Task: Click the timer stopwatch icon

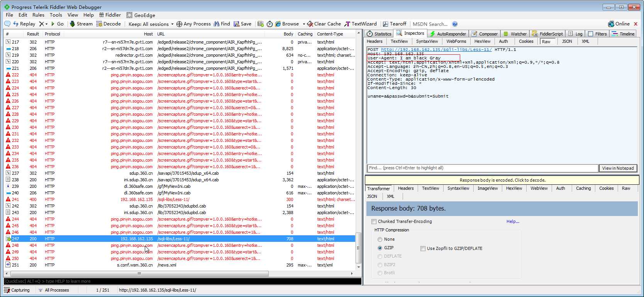Action: [270, 24]
